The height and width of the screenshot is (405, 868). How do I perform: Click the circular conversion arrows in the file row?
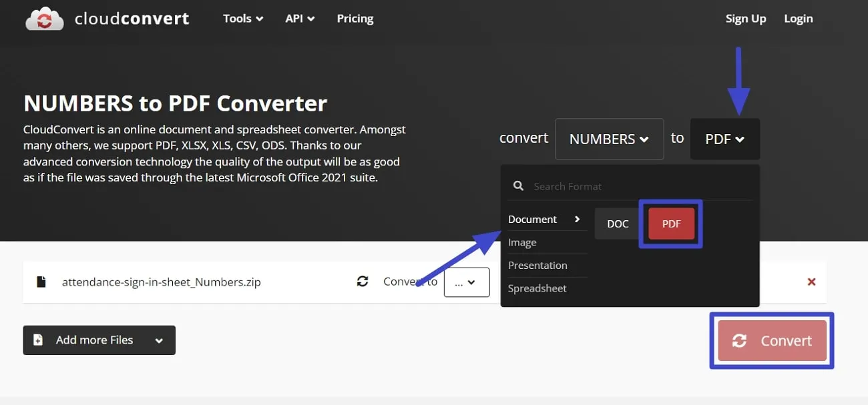tap(363, 281)
